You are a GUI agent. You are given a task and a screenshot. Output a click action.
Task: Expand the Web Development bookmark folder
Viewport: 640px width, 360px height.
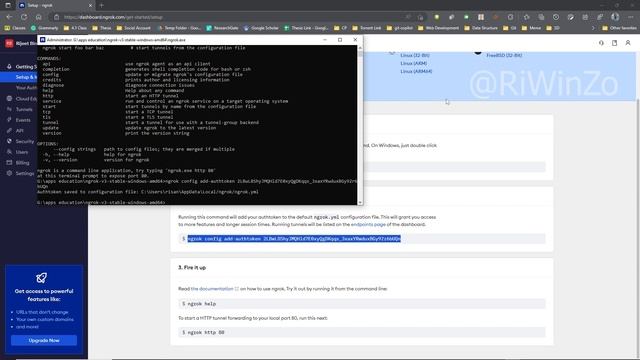click(x=439, y=28)
